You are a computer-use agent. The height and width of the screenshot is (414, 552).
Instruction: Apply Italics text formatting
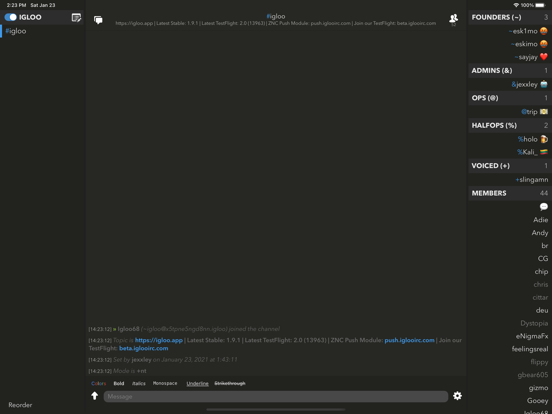(139, 383)
